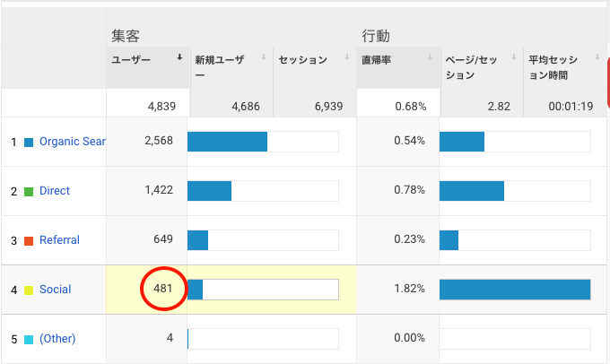Click total new users value 4,686
Image resolution: width=610 pixels, height=364 pixels.
[246, 106]
